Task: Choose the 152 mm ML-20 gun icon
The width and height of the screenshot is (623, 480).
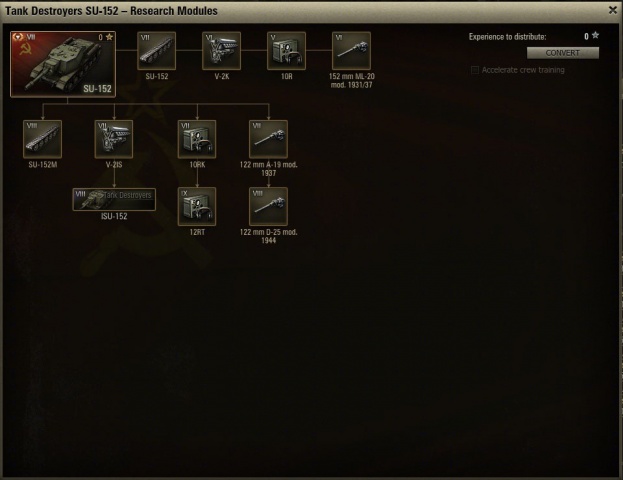Action: [x=351, y=51]
